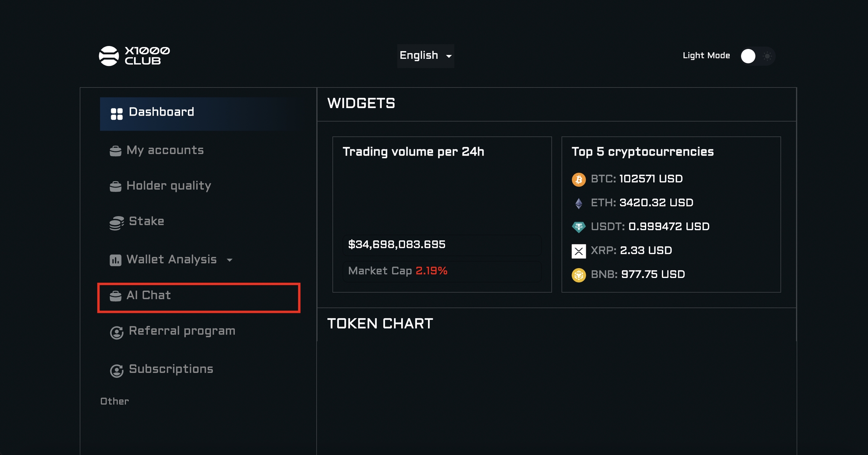
Task: Click the BNB coin icon
Action: point(579,275)
